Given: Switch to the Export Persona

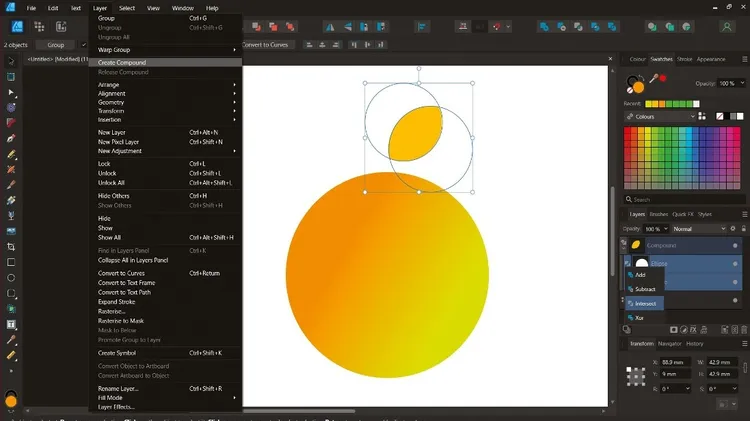Looking at the screenshot, I should [61, 26].
